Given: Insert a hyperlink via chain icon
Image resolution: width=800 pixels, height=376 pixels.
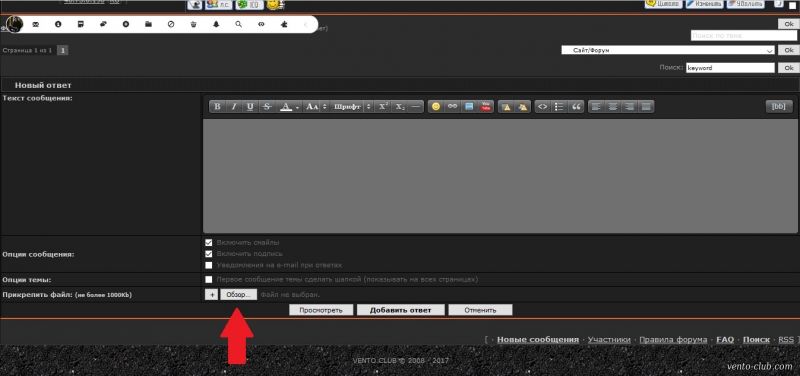Looking at the screenshot, I should [452, 107].
